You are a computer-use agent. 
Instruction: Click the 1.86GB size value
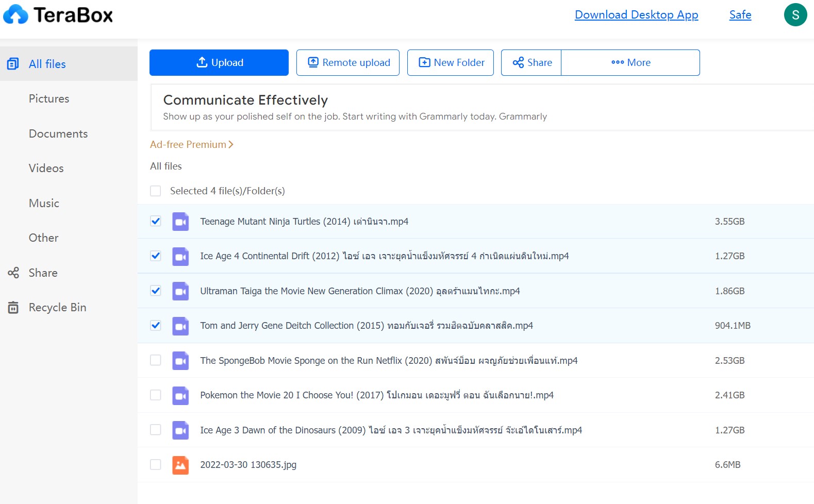(x=729, y=291)
